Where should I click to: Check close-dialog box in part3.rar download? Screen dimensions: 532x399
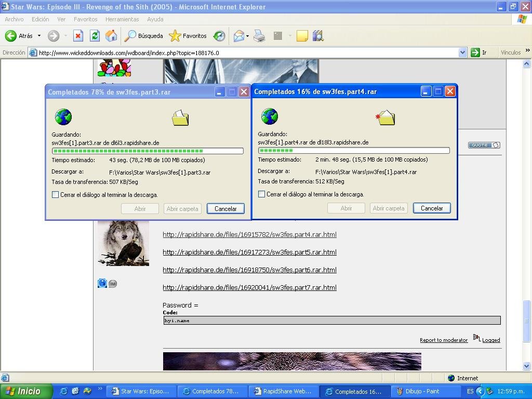55,195
